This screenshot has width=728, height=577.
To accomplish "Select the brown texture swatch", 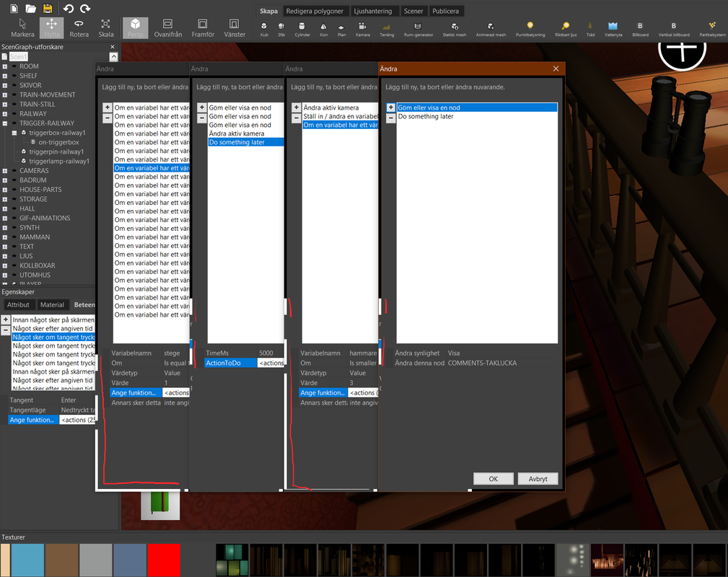I will 61,560.
